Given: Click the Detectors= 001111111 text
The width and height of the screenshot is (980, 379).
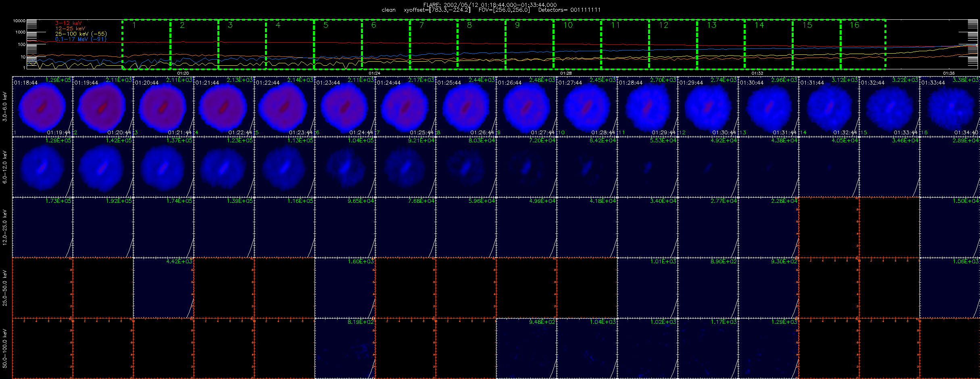Looking at the screenshot, I should (569, 10).
